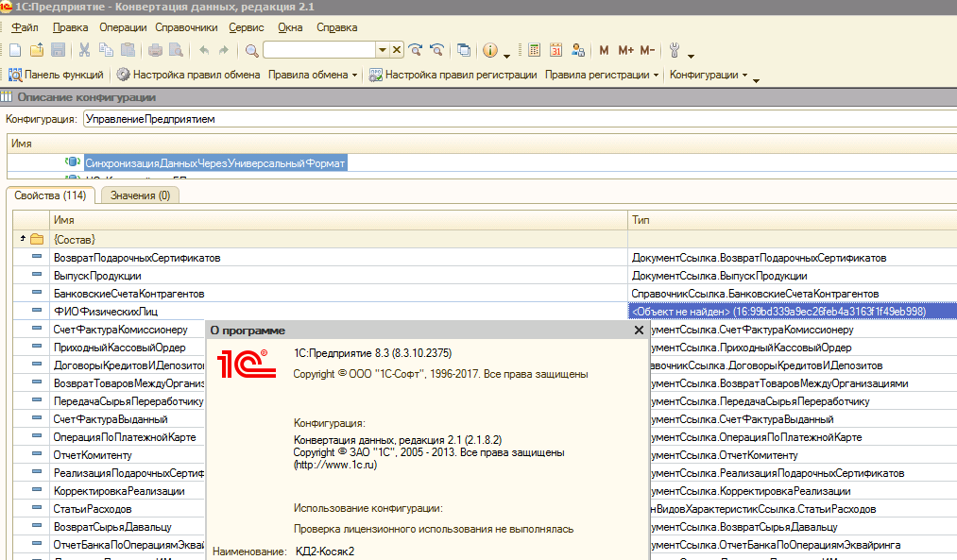957x560 pixels.
Task: Click the New document icon
Action: coord(15,50)
